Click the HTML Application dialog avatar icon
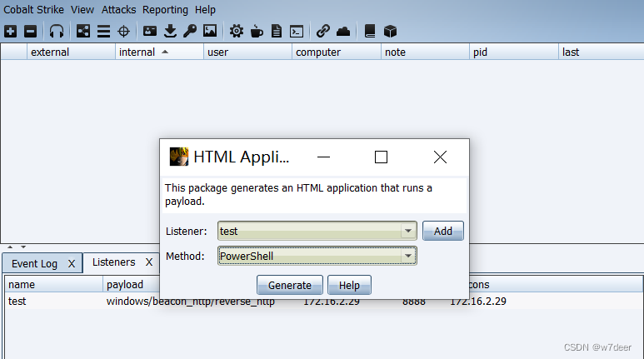This screenshot has width=644, height=359. tap(179, 157)
